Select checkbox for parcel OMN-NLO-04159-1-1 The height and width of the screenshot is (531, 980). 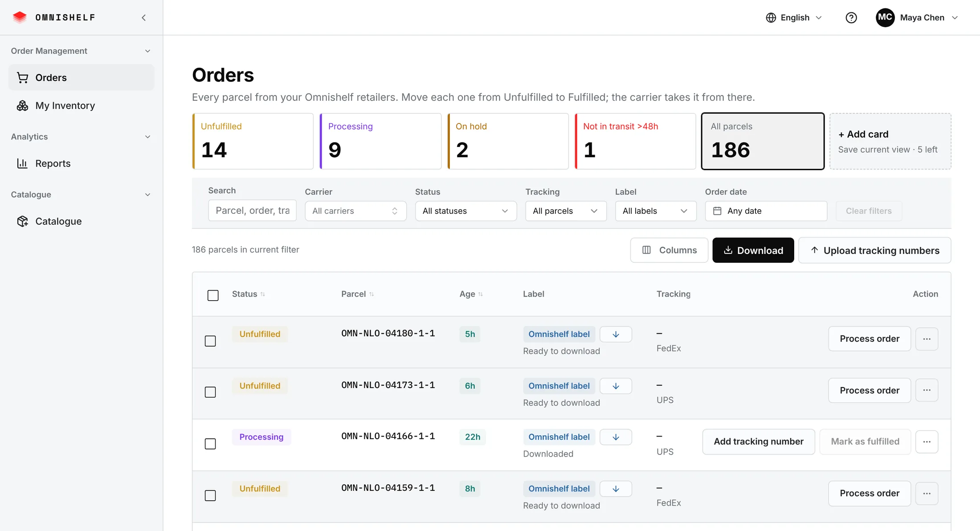tap(210, 495)
